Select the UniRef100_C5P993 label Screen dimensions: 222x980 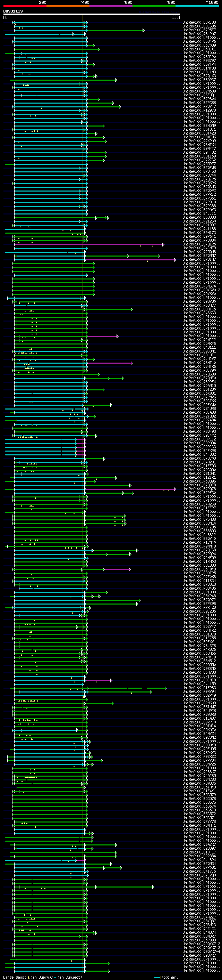pos(199,940)
